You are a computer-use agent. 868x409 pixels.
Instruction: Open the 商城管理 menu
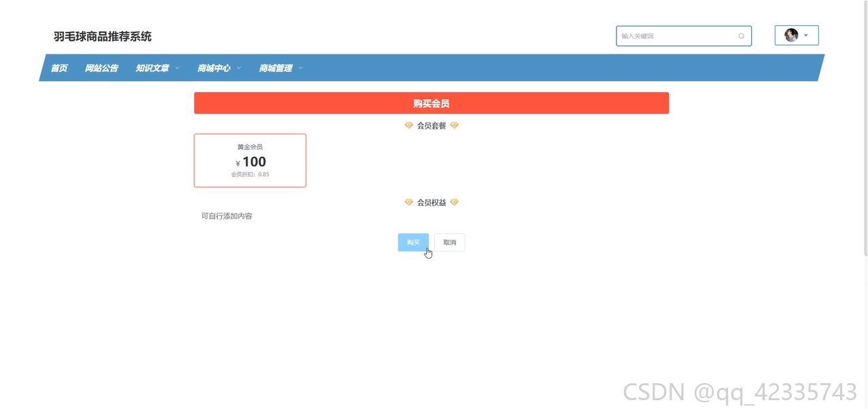(275, 68)
